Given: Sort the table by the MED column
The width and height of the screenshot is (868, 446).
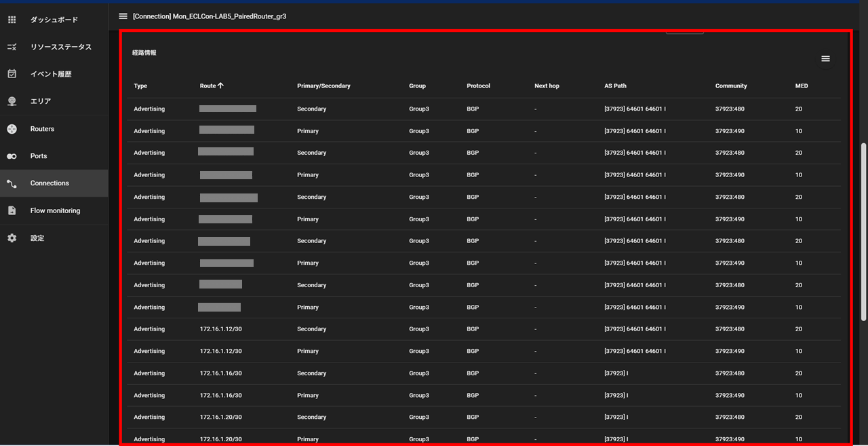Looking at the screenshot, I should coord(801,86).
